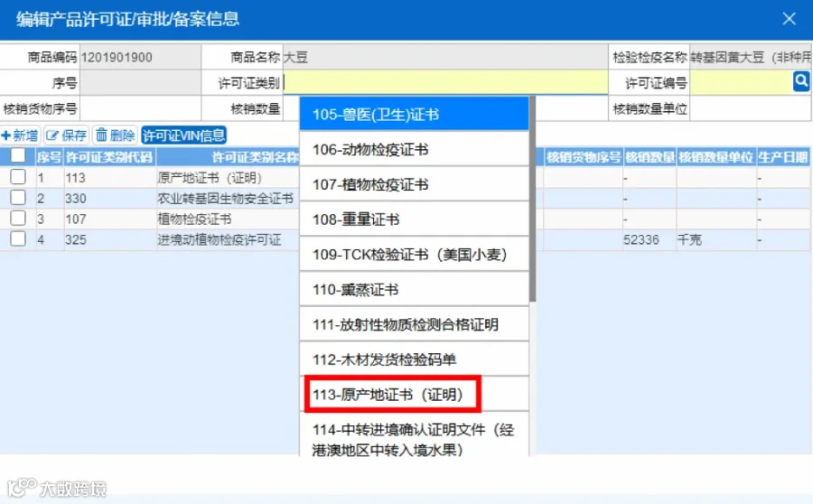Click the 核销数量 column header
The width and height of the screenshot is (813, 504).
[x=650, y=156]
